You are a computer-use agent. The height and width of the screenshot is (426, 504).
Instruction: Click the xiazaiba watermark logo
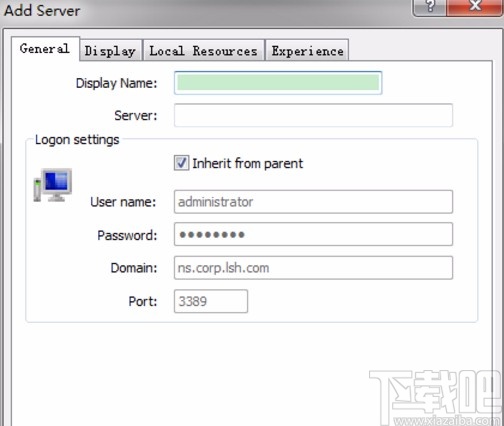tap(436, 398)
